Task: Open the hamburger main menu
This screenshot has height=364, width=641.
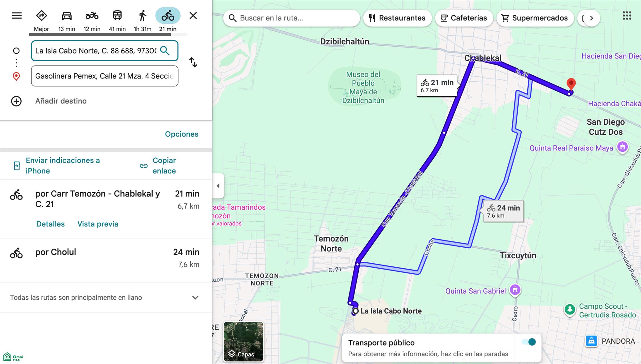Action: click(17, 16)
